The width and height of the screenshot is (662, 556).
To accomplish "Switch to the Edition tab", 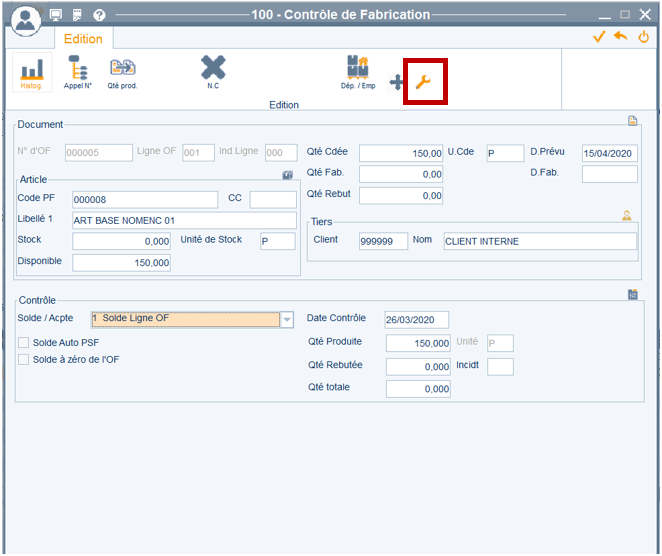I will click(x=83, y=39).
